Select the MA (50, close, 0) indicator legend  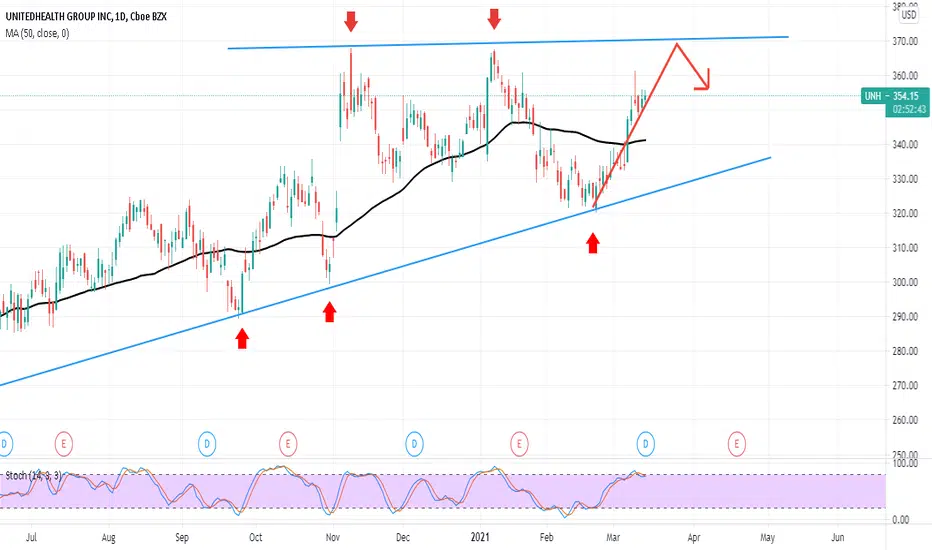tap(37, 34)
